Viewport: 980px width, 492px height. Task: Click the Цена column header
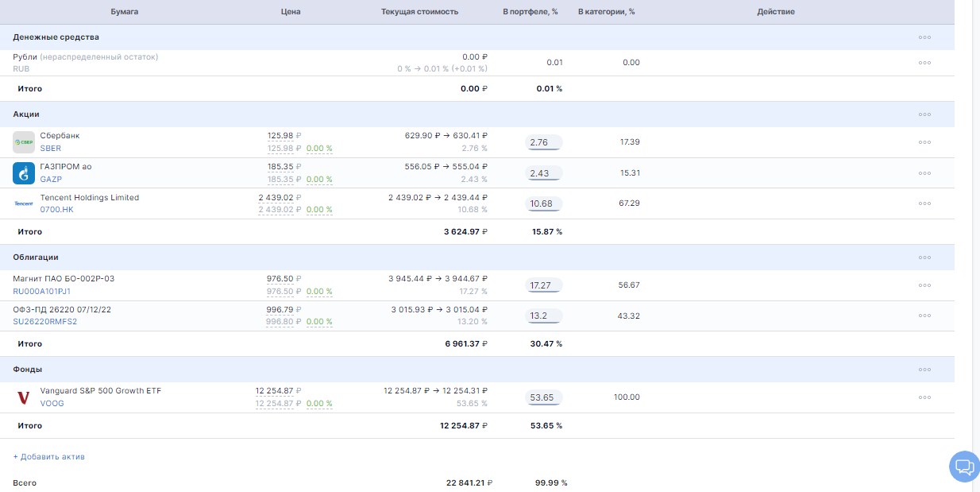click(x=291, y=12)
